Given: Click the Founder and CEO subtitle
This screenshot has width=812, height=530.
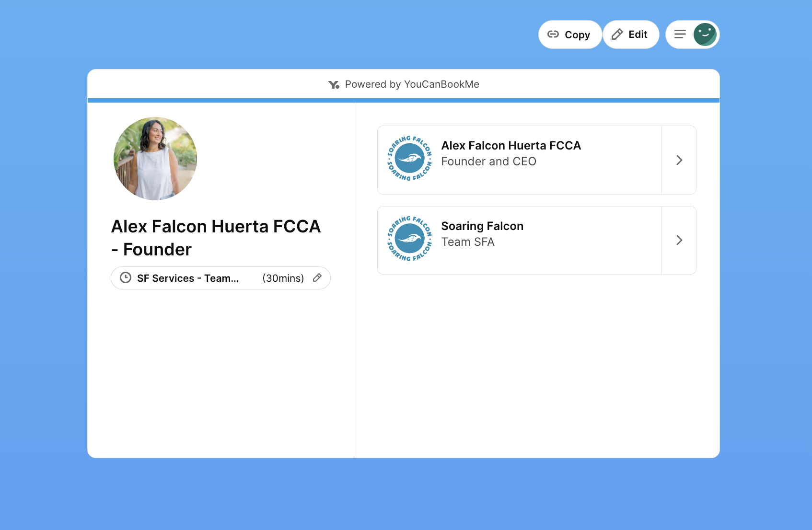Looking at the screenshot, I should tap(488, 161).
